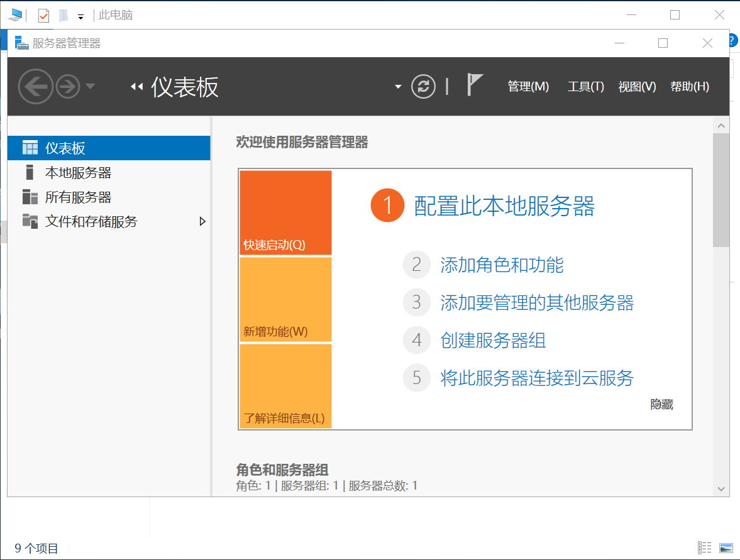Open the notifications flag
Viewport: 740px width, 560px height.
point(475,84)
